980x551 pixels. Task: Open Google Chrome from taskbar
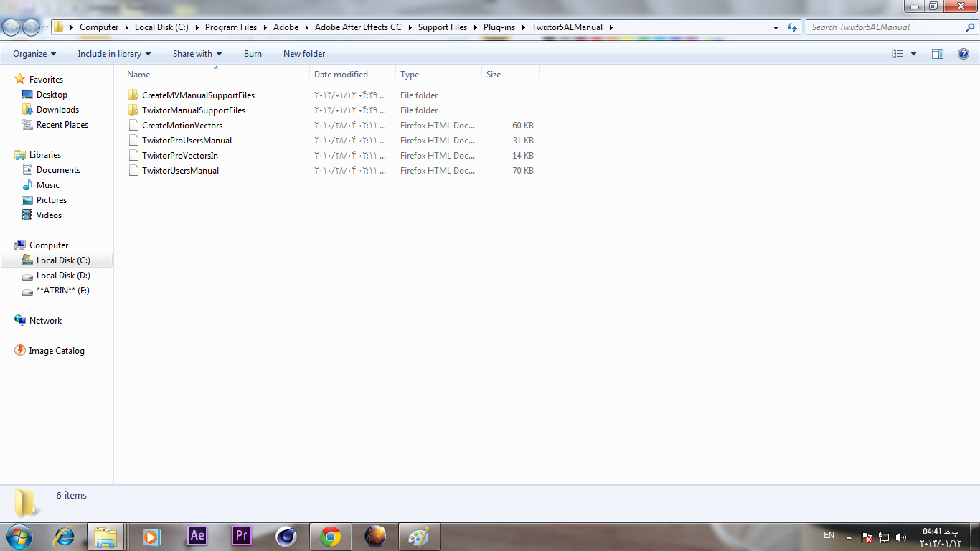coord(331,536)
